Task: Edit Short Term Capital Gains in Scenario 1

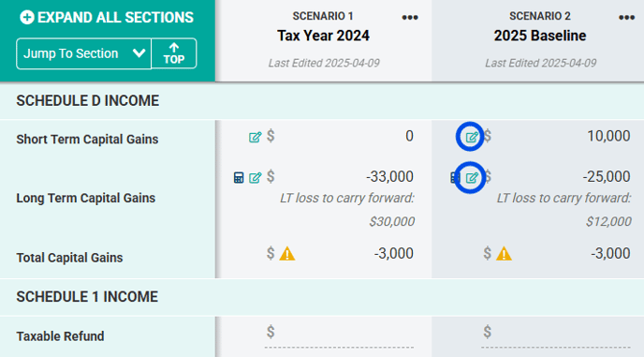Action: click(255, 137)
